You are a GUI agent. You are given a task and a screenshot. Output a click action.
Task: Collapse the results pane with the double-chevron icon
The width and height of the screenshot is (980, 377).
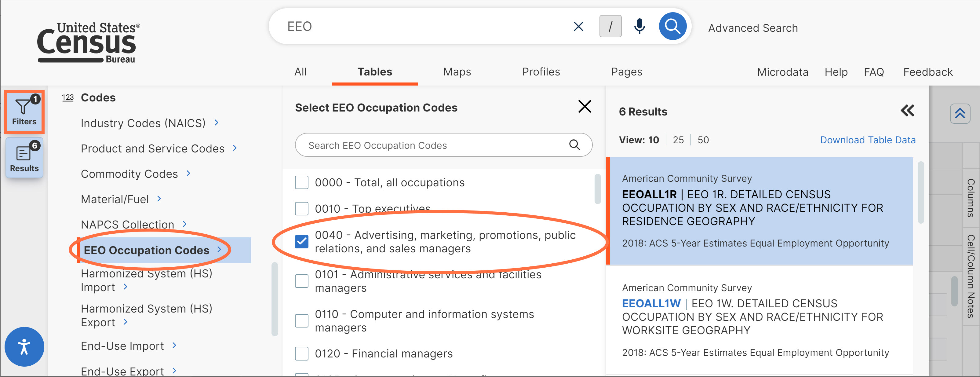(x=908, y=111)
